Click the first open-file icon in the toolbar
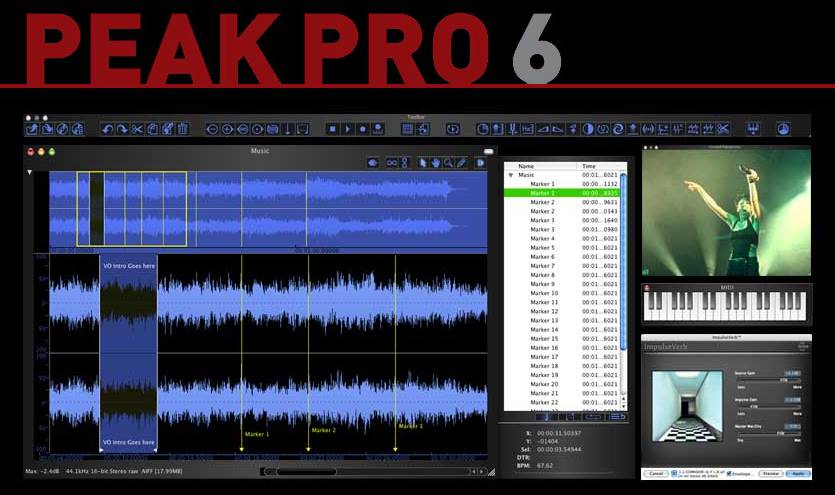Screen dimensions: 835x495 (32, 129)
